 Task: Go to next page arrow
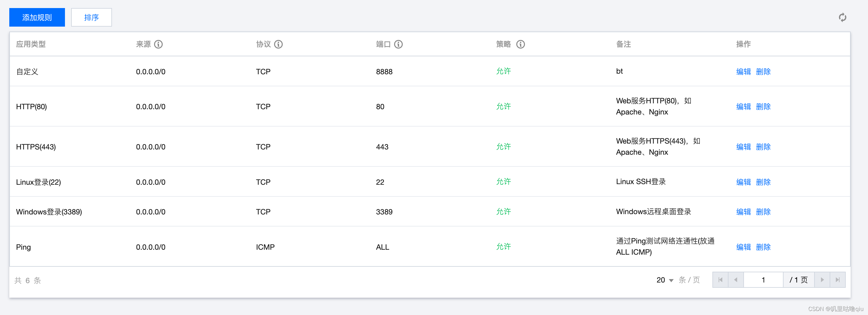pos(822,280)
